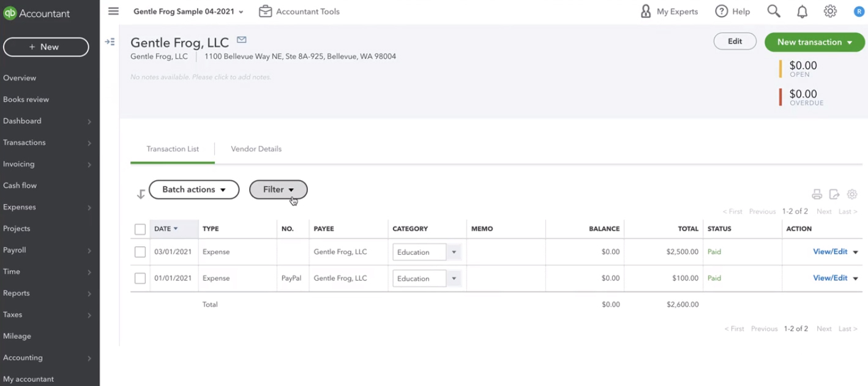Open My Experts person icon
The image size is (868, 386).
click(646, 11)
